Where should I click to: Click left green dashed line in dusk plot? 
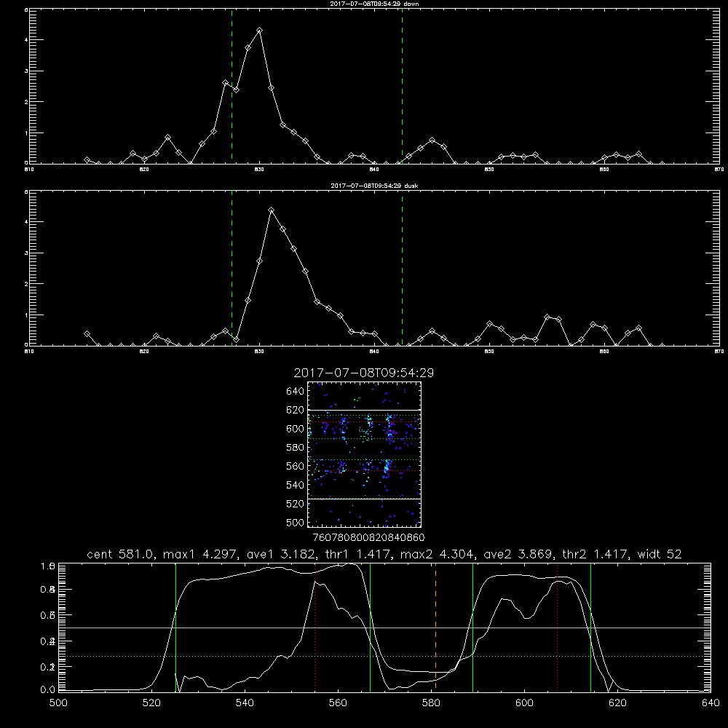pyautogui.click(x=232, y=269)
